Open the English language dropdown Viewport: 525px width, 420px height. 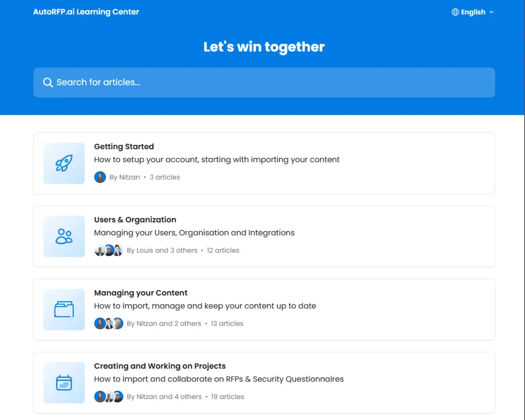[x=473, y=12]
